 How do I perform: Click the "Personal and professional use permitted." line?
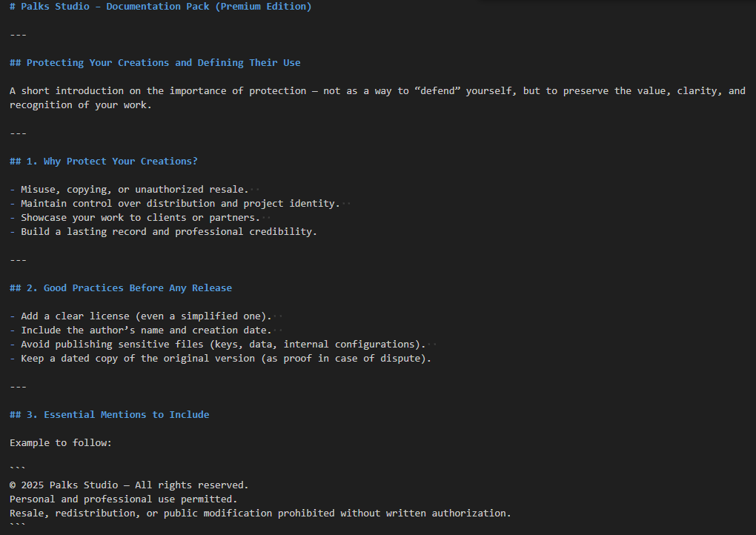pyautogui.click(x=123, y=499)
